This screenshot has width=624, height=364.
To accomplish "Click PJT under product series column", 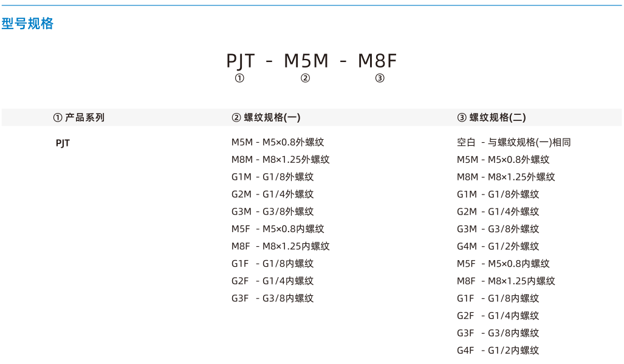I will point(63,143).
